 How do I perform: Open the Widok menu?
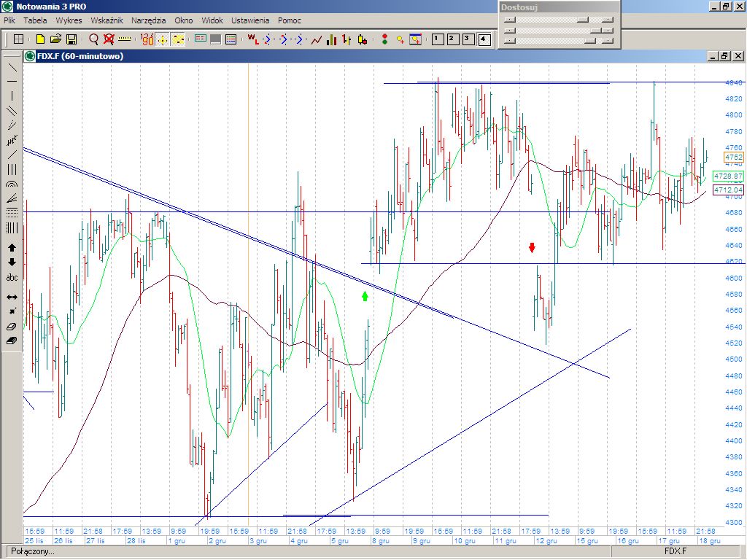pyautogui.click(x=212, y=20)
